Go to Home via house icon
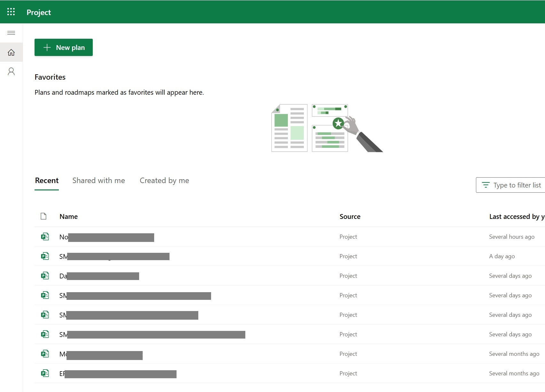The image size is (545, 392). click(x=11, y=52)
